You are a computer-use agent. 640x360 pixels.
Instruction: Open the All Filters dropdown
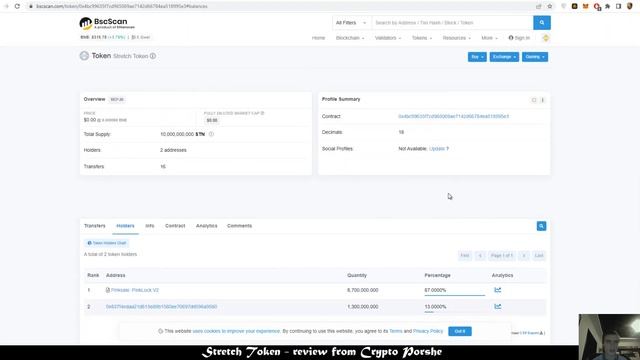[x=351, y=23]
